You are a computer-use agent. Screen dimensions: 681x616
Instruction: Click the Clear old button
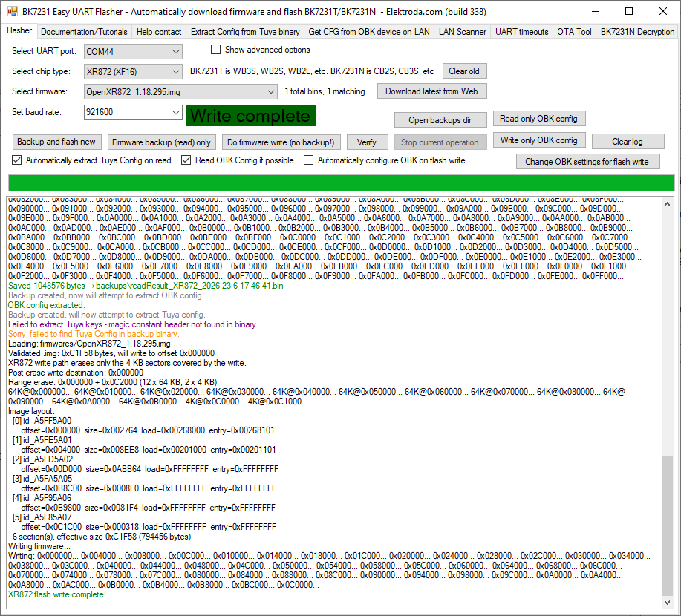point(464,71)
